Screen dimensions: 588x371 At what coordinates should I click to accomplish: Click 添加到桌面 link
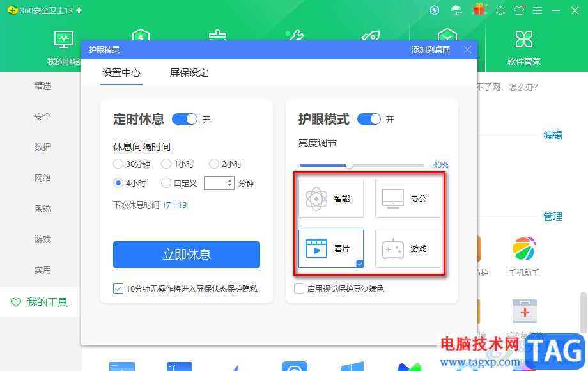click(431, 49)
